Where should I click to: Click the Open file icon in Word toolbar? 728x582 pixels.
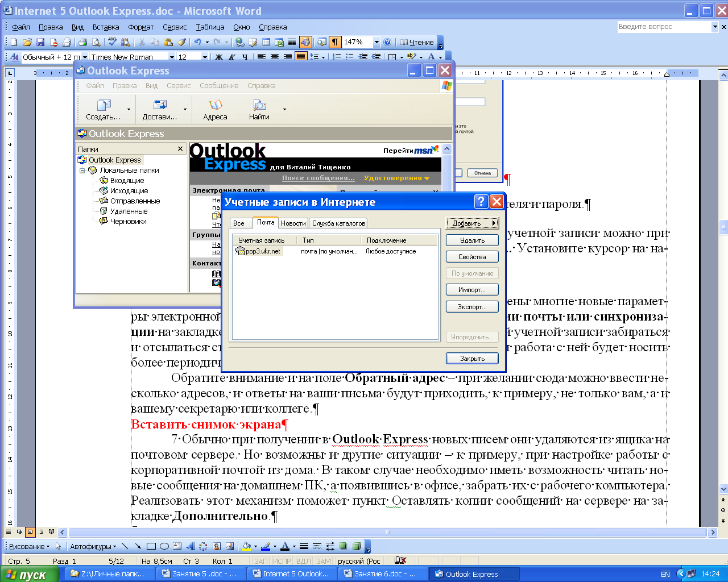[27, 42]
